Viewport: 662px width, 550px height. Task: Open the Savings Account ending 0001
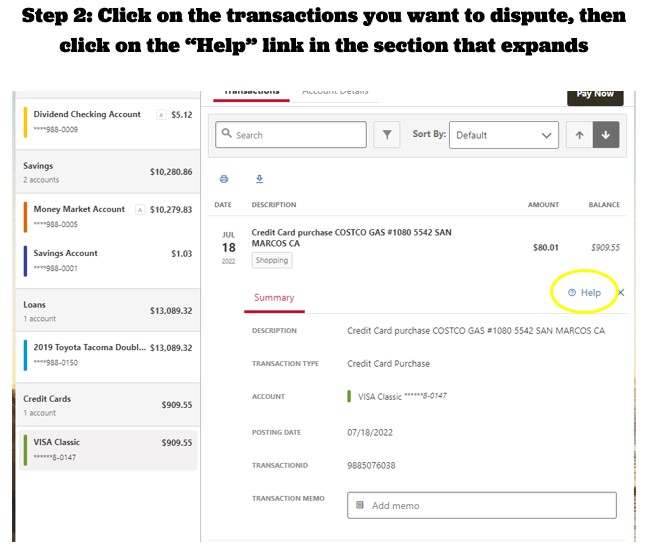pyautogui.click(x=108, y=260)
